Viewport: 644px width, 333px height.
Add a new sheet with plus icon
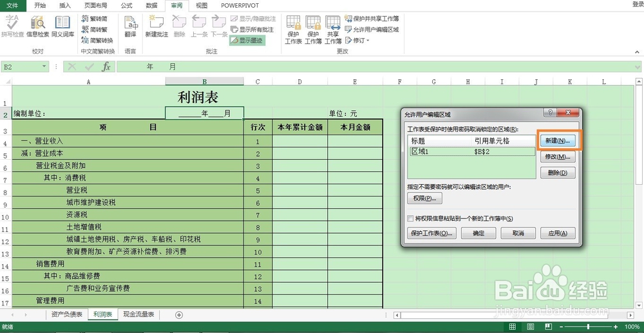coord(178,315)
